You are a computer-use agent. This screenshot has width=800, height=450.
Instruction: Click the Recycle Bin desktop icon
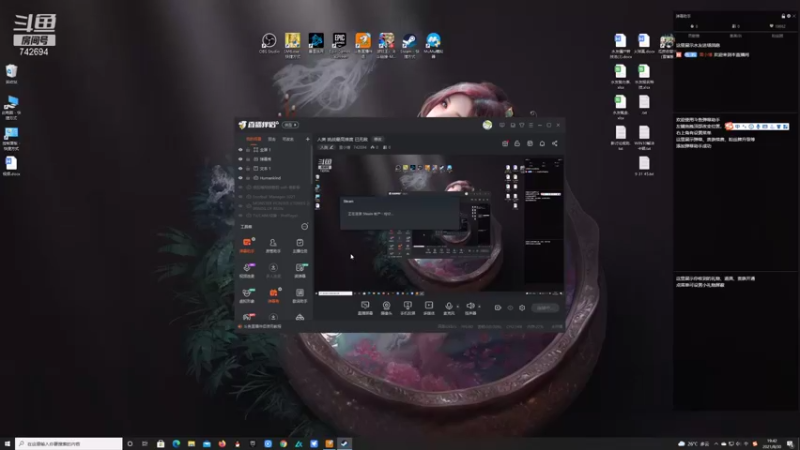11,73
